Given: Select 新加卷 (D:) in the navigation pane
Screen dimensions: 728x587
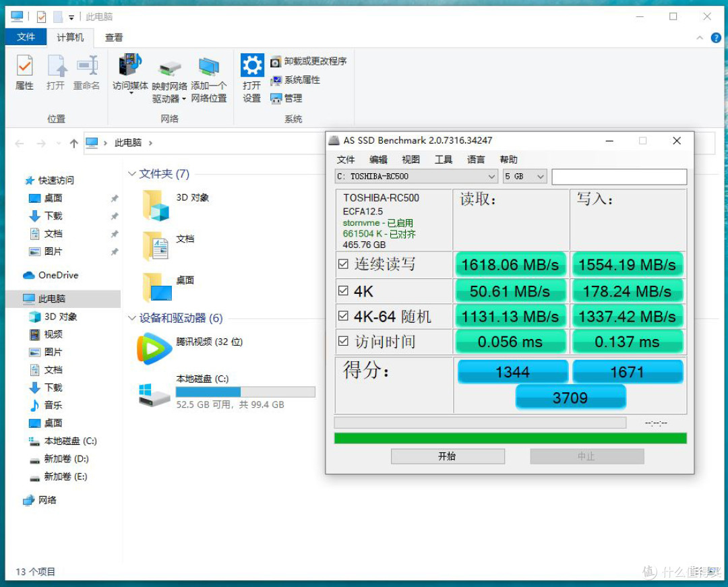Looking at the screenshot, I should tap(66, 458).
